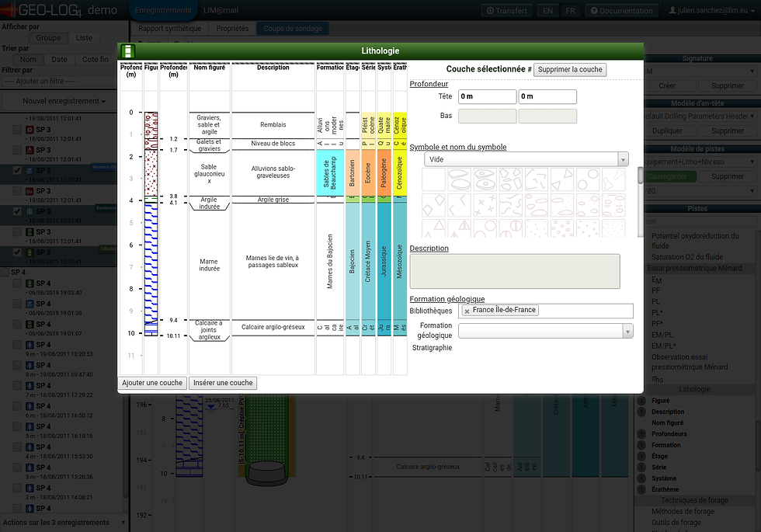
Task: Click Supprimer la couche button
Action: [570, 69]
